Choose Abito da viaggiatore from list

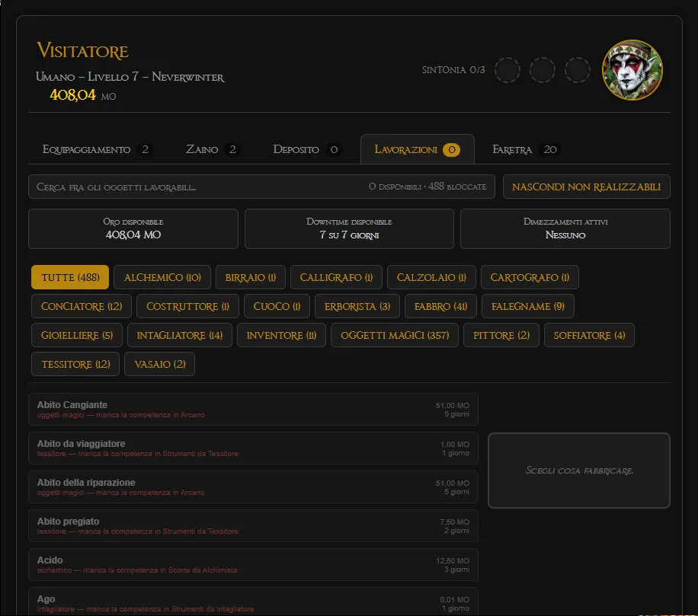[x=253, y=448]
